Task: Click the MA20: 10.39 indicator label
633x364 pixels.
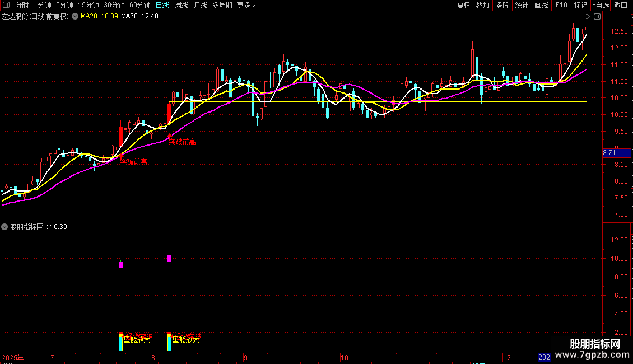Action: click(99, 16)
